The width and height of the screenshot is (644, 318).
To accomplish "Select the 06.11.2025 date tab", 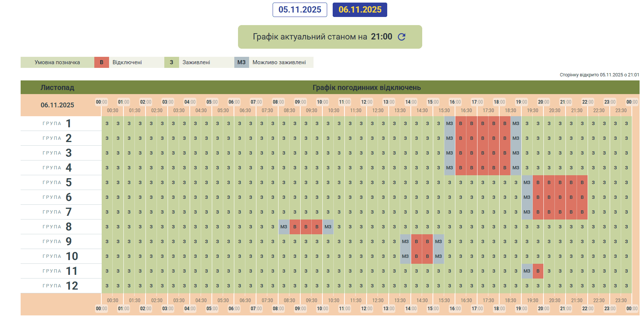I will (x=360, y=10).
